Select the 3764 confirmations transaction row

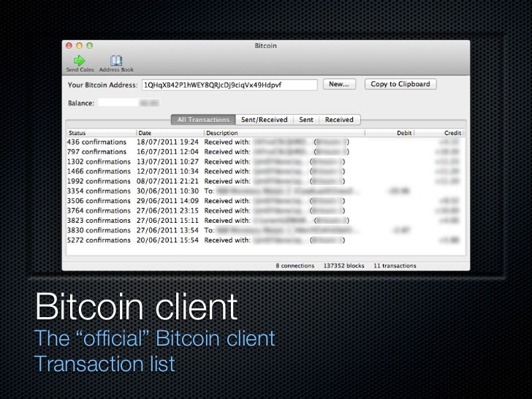(265, 210)
